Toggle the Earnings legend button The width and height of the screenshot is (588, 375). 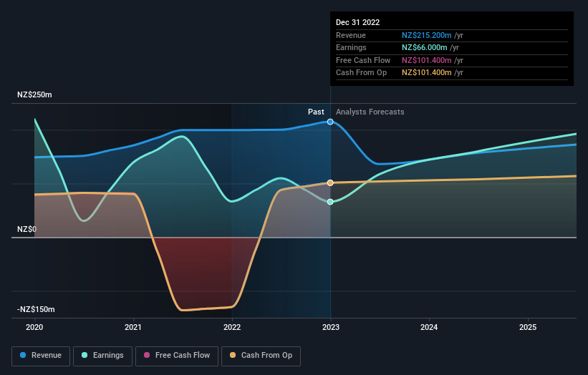click(102, 356)
